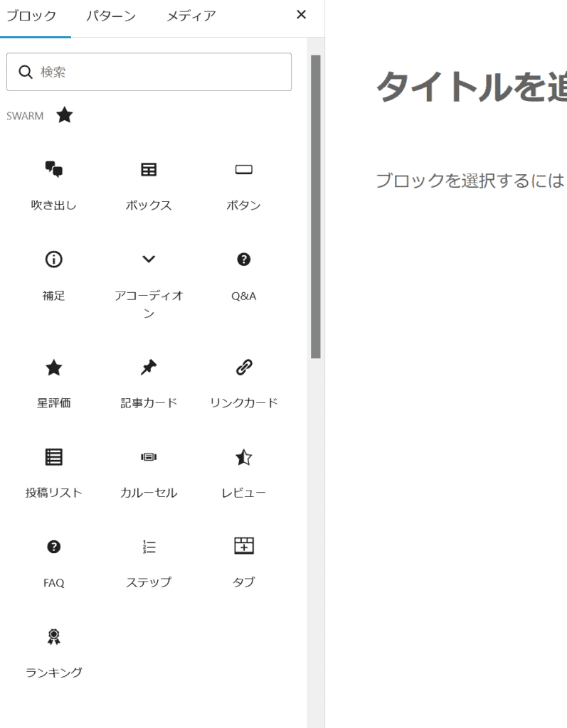Add the リンクカード link card block
This screenshot has height=728, width=567.
click(x=243, y=382)
